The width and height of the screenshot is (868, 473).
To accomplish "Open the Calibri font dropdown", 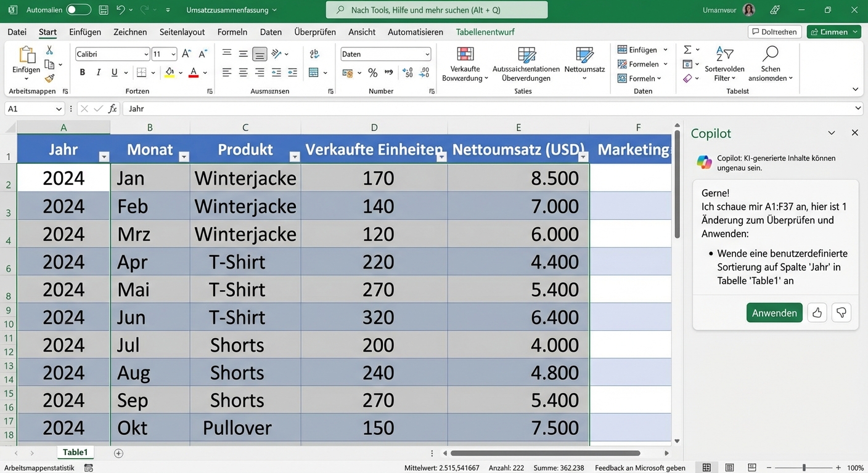I will point(145,54).
